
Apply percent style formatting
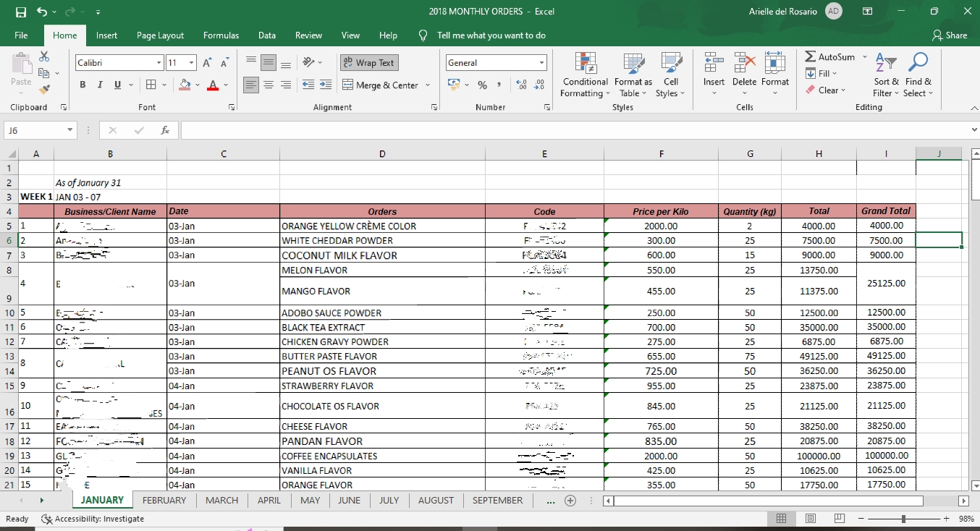481,85
